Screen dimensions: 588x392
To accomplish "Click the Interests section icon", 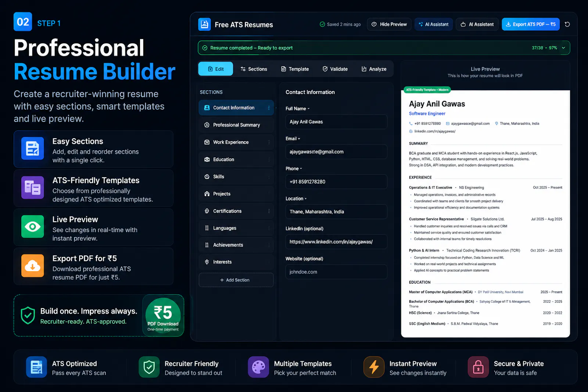I will coord(207,262).
